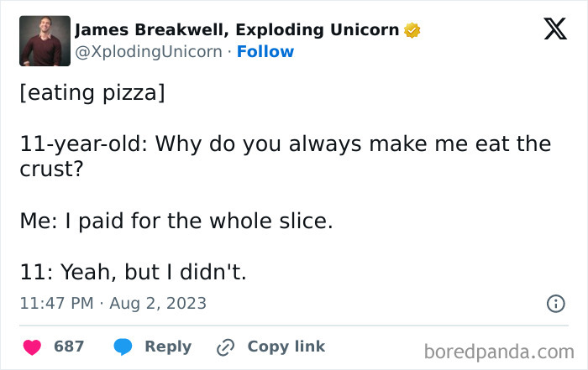The width and height of the screenshot is (588, 370).
Task: Open the tweet info circle icon
Action: click(555, 304)
